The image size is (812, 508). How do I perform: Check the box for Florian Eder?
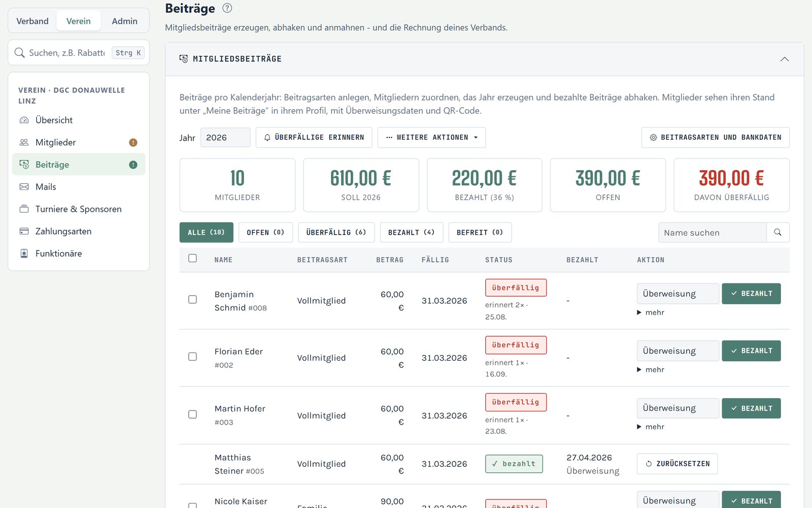tap(192, 357)
